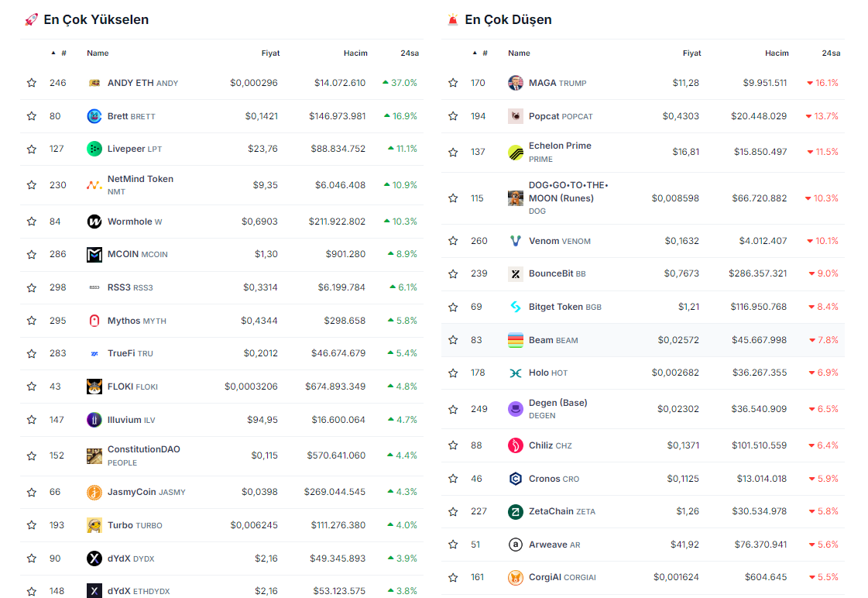Screen dimensions: 868x598
Task: Sort losers table by # rank header
Action: pyautogui.click(x=484, y=53)
